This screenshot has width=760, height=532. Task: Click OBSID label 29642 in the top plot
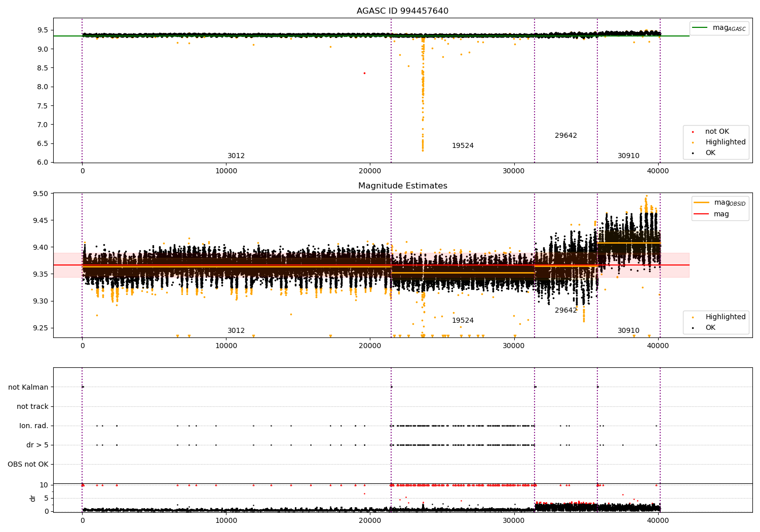pyautogui.click(x=565, y=136)
